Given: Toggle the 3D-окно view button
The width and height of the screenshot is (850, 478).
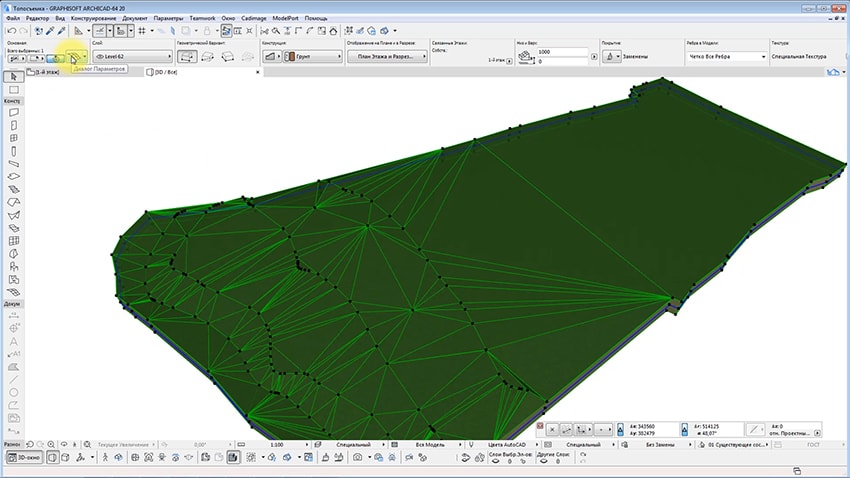Looking at the screenshot, I should pyautogui.click(x=24, y=458).
